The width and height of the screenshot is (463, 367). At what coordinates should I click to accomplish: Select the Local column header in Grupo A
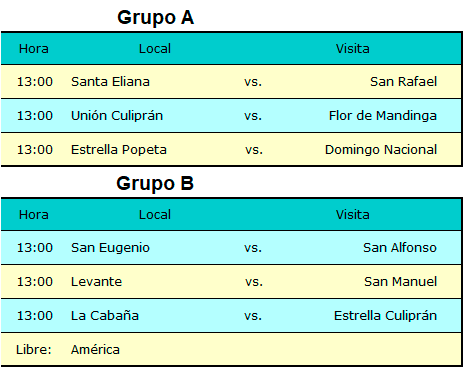pos(155,49)
